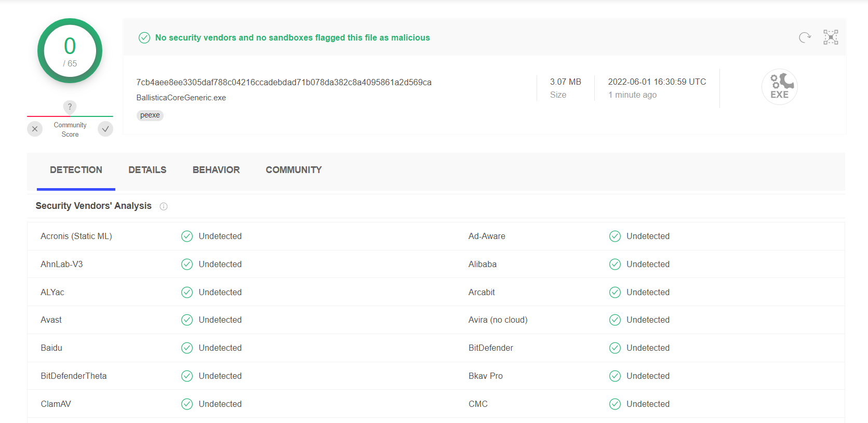Vote malicious with the community X button
Image resolution: width=868 pixels, height=423 pixels.
click(x=35, y=129)
